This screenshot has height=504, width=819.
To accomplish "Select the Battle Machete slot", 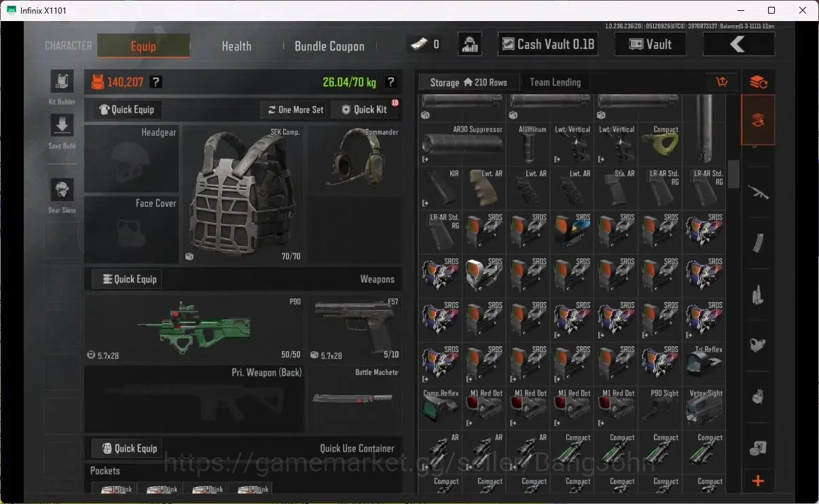I will tap(354, 399).
